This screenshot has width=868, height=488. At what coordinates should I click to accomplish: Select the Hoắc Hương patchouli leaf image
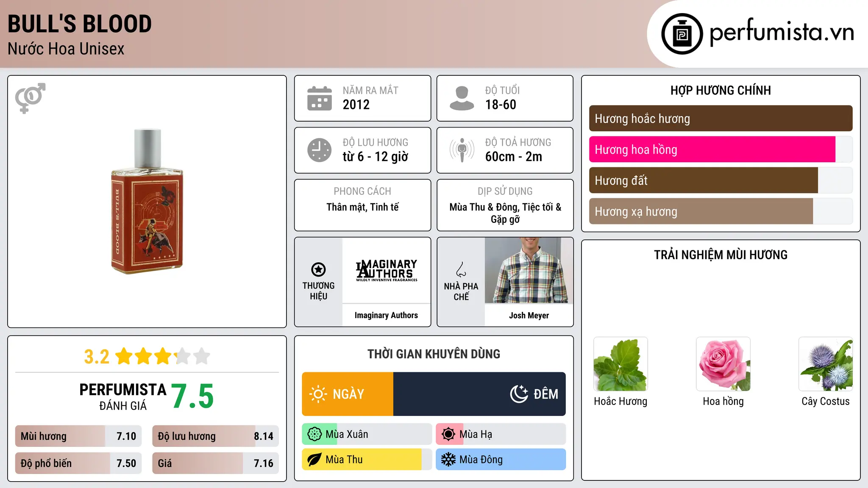(620, 364)
